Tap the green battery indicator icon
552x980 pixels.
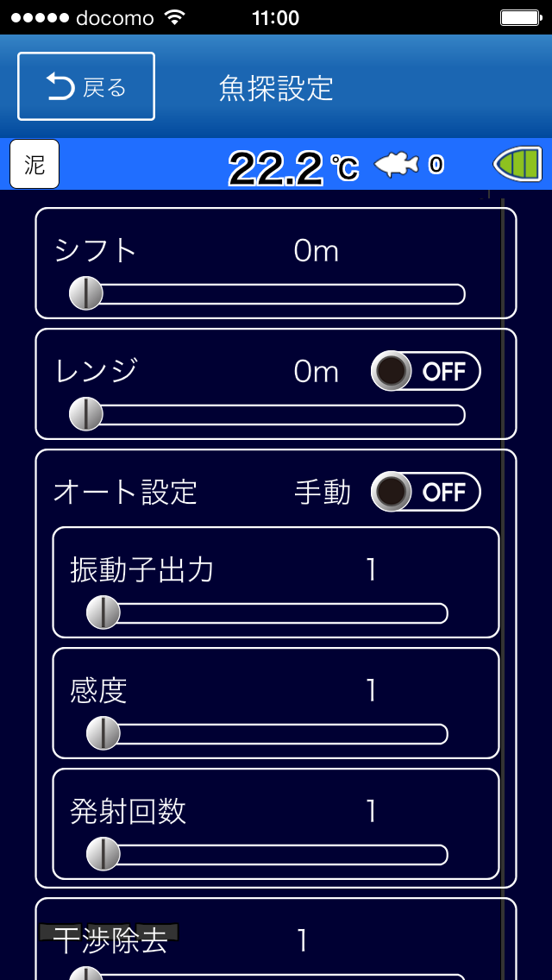click(518, 164)
